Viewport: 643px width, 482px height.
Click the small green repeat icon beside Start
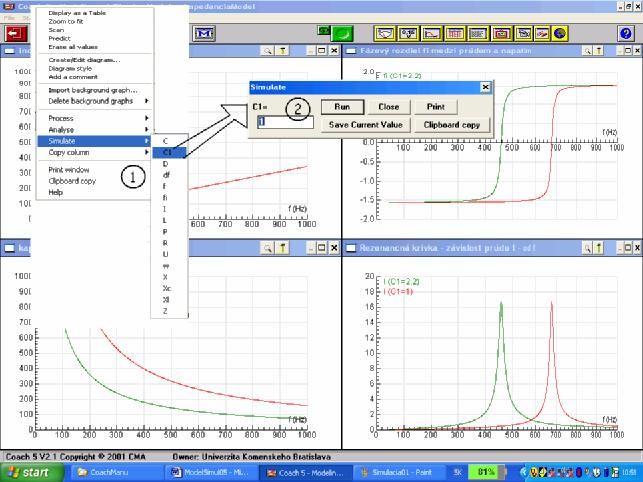point(324,30)
